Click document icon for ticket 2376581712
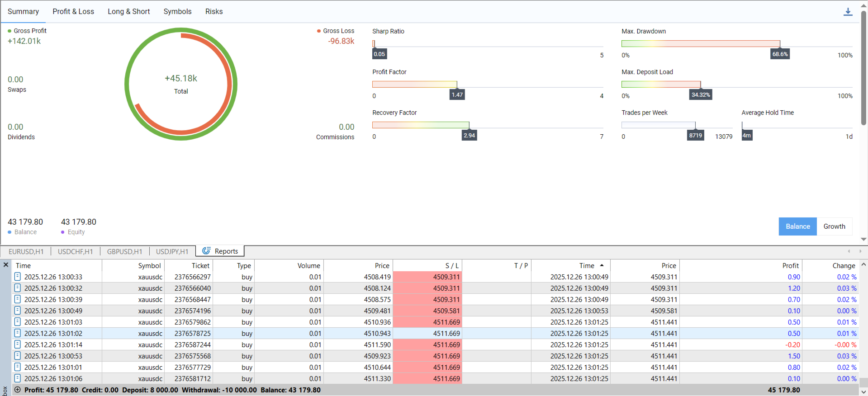This screenshot has height=396, width=868. point(18,378)
